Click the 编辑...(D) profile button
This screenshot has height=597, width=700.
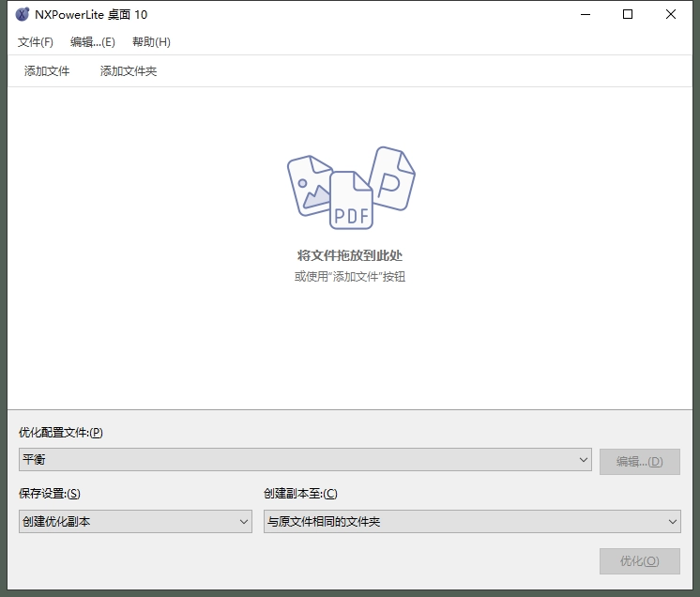coord(640,462)
